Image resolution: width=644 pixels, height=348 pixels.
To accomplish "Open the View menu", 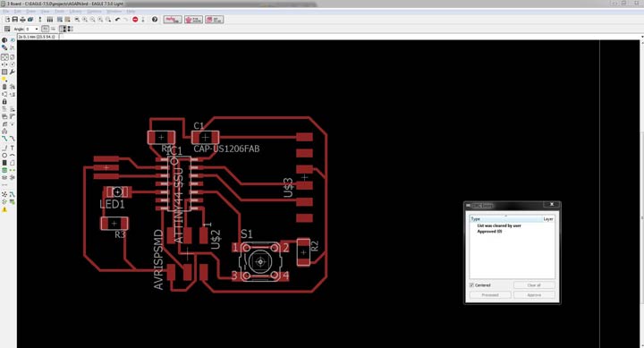I will [x=46, y=11].
